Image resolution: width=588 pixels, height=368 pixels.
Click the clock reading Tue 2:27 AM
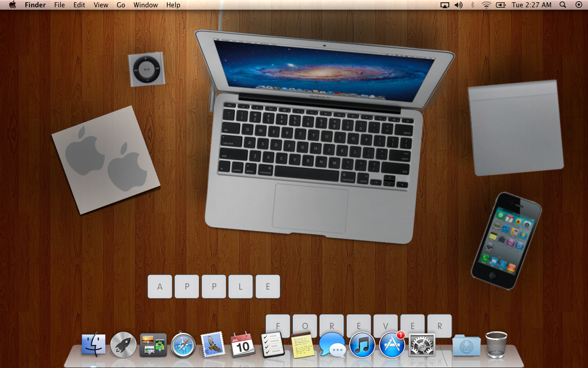[531, 5]
